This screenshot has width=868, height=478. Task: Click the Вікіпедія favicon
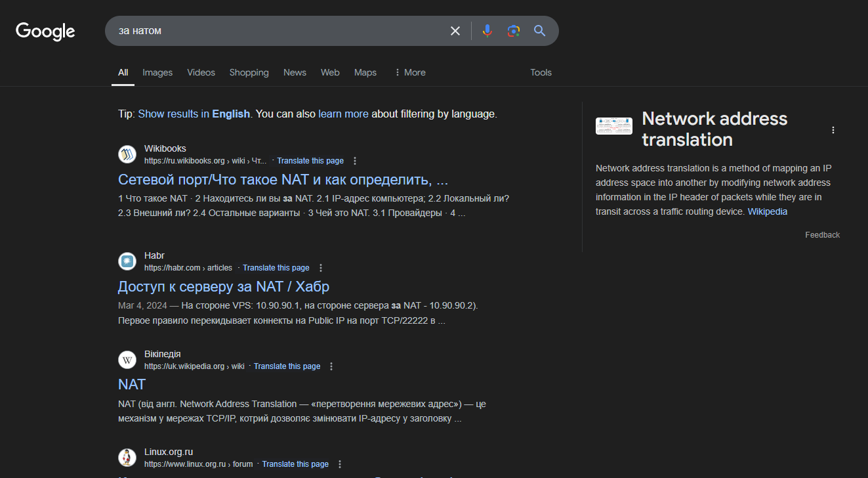coord(127,360)
